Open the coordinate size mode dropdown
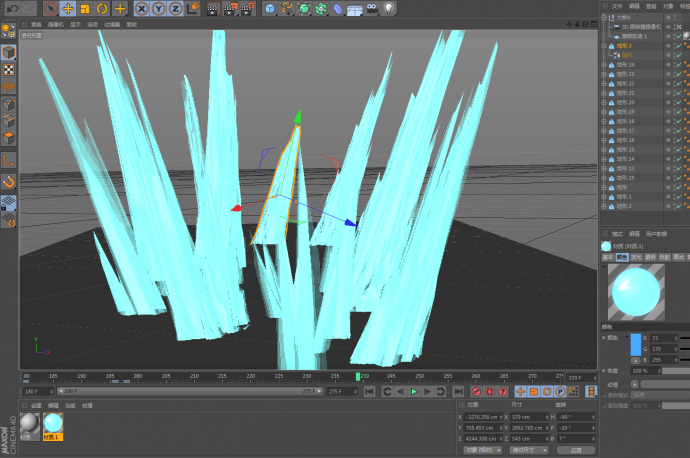 pyautogui.click(x=529, y=450)
